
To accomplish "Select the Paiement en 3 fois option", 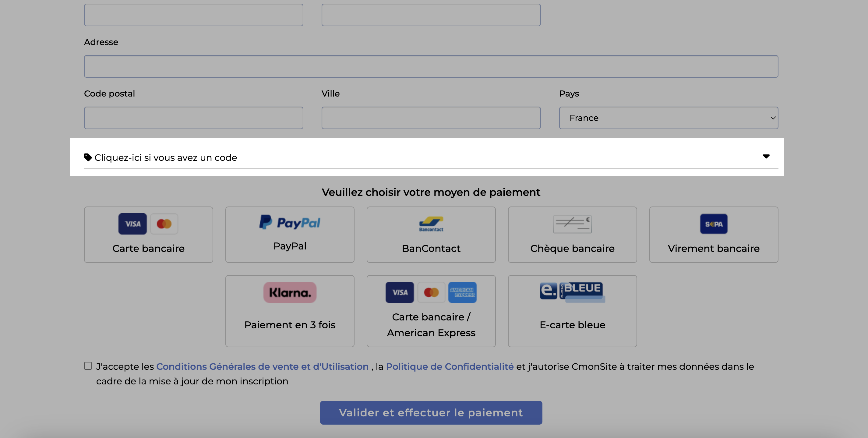I will [290, 311].
